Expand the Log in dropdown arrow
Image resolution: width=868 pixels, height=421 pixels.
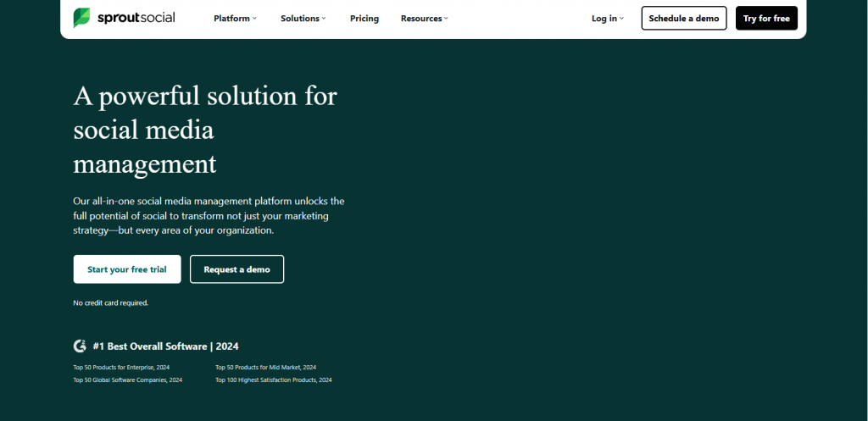[x=621, y=19]
